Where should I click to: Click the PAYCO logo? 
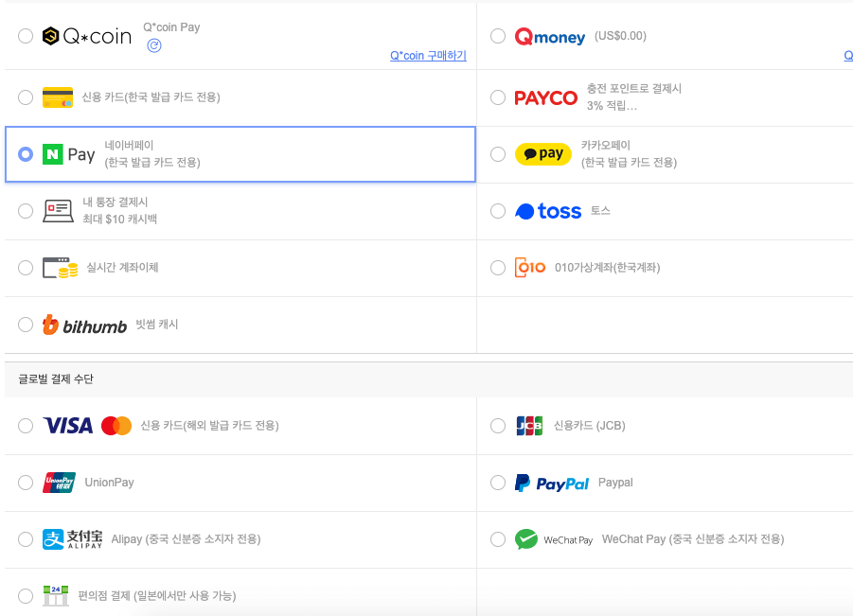click(545, 97)
